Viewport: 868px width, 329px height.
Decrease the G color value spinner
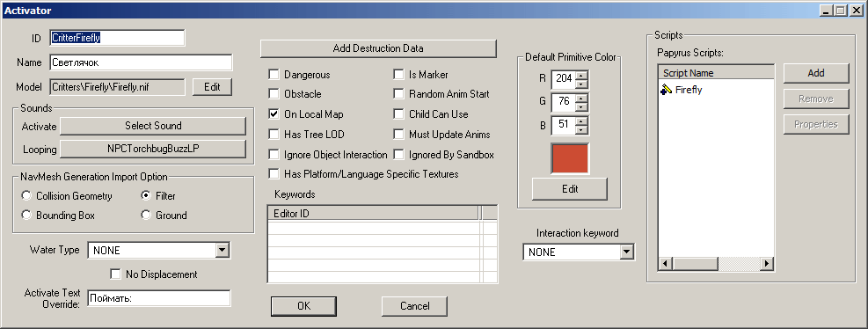coord(581,107)
